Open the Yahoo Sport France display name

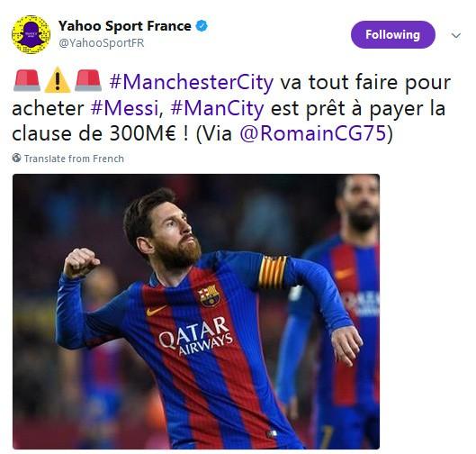pyautogui.click(x=124, y=26)
